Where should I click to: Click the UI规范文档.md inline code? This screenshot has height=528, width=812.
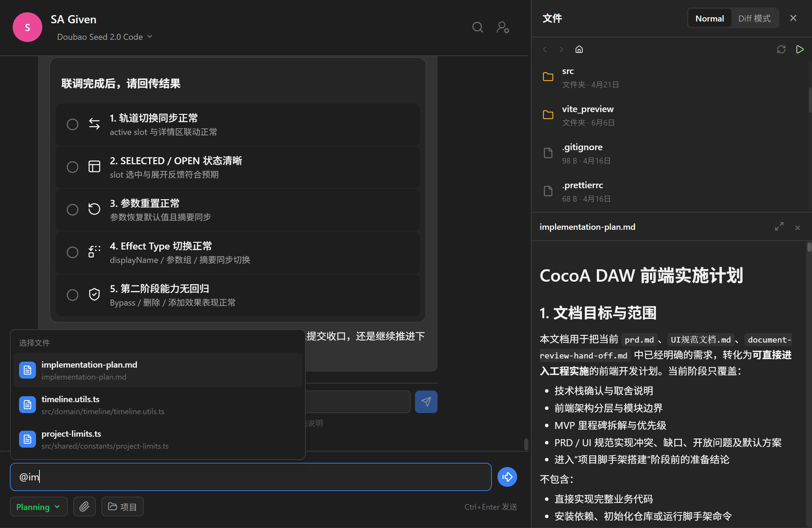700,340
